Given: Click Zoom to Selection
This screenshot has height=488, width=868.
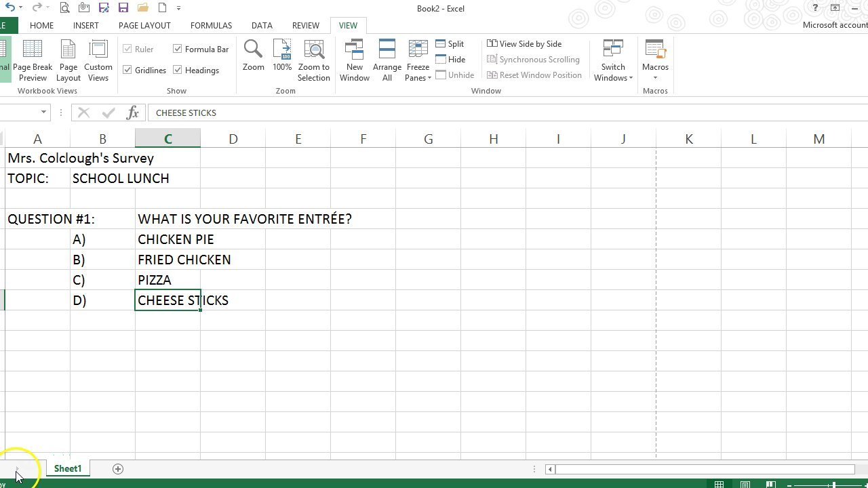Looking at the screenshot, I should tap(313, 60).
